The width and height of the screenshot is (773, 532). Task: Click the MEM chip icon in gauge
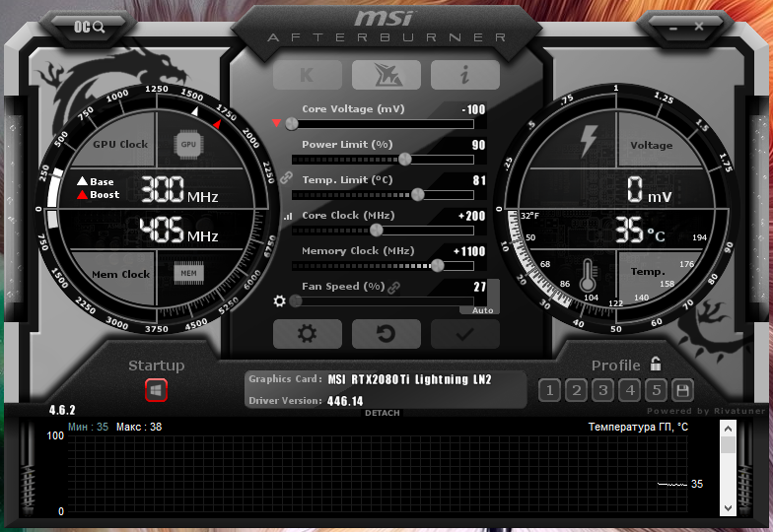point(188,273)
